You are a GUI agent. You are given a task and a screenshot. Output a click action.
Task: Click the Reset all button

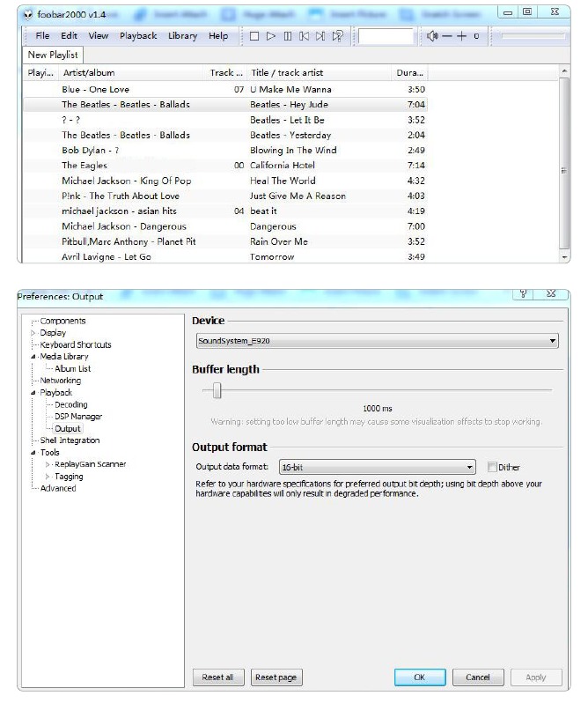[218, 677]
